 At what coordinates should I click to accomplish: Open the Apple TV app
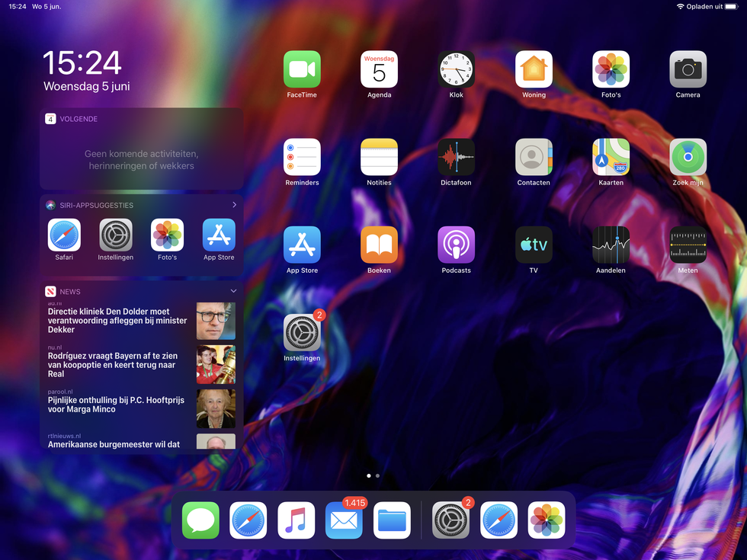[534, 245]
